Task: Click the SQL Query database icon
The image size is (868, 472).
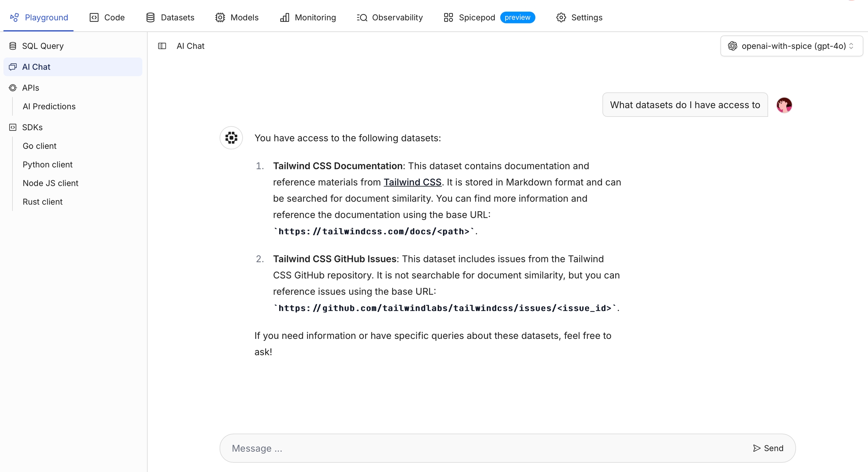Action: click(13, 46)
